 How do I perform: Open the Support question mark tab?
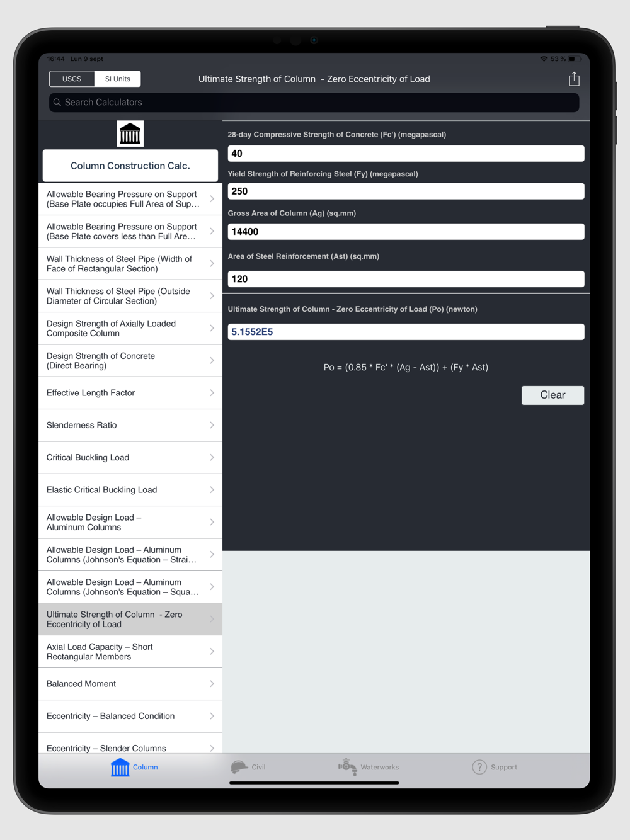pyautogui.click(x=479, y=767)
